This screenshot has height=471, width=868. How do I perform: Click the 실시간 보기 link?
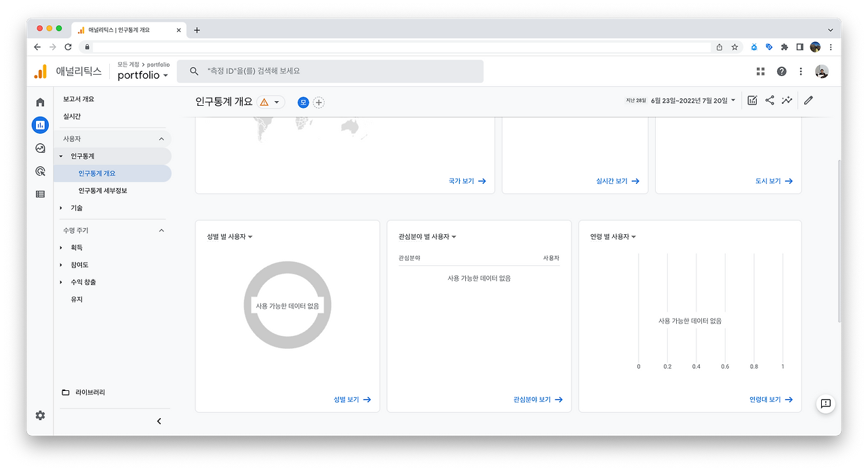[x=617, y=181]
